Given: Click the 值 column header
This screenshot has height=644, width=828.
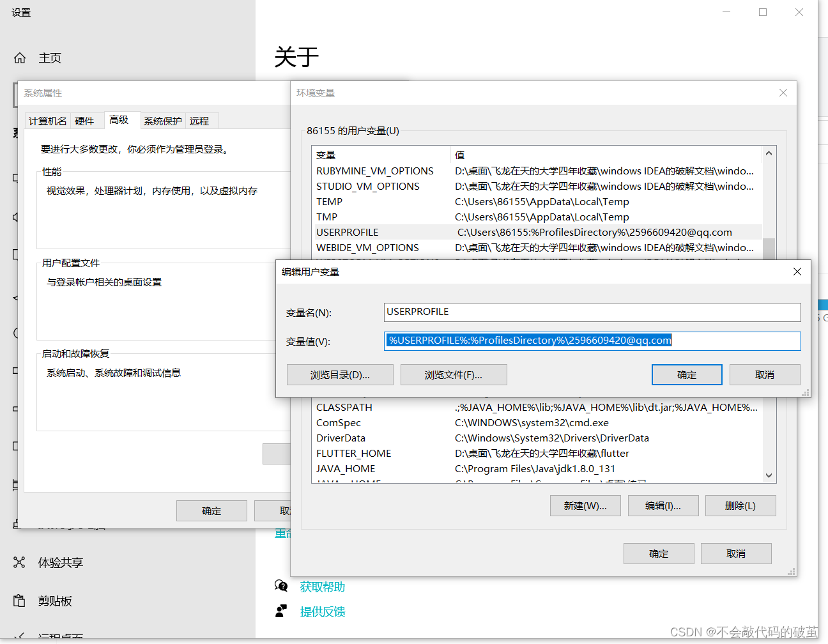Looking at the screenshot, I should [x=606, y=155].
